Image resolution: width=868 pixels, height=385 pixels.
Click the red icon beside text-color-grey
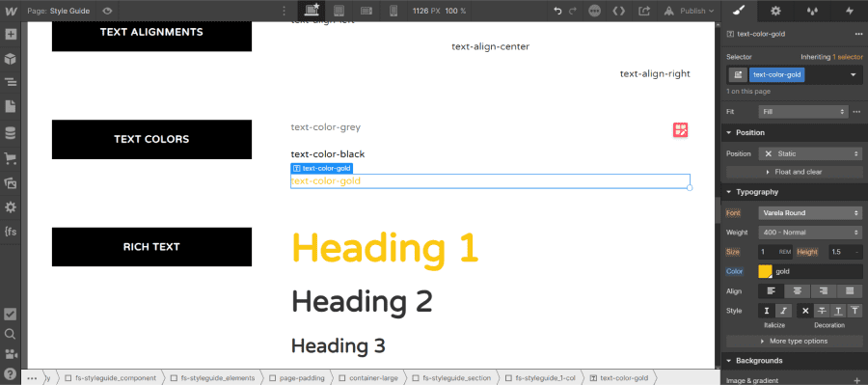pyautogui.click(x=680, y=129)
